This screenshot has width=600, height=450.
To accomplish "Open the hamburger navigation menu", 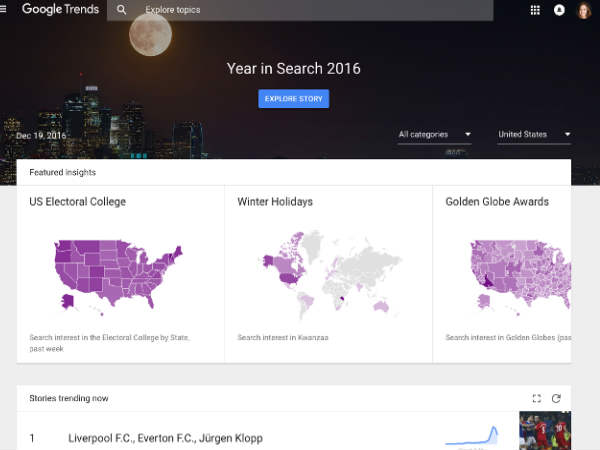I will coord(3,9).
